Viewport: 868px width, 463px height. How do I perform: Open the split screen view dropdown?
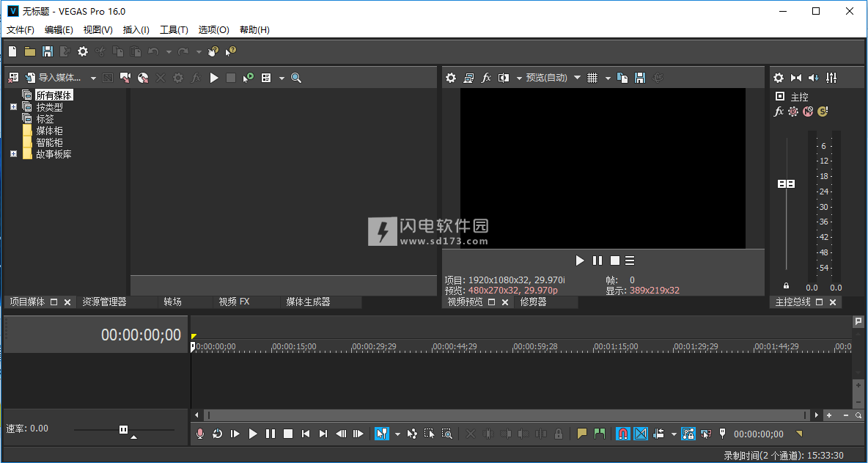(x=519, y=78)
